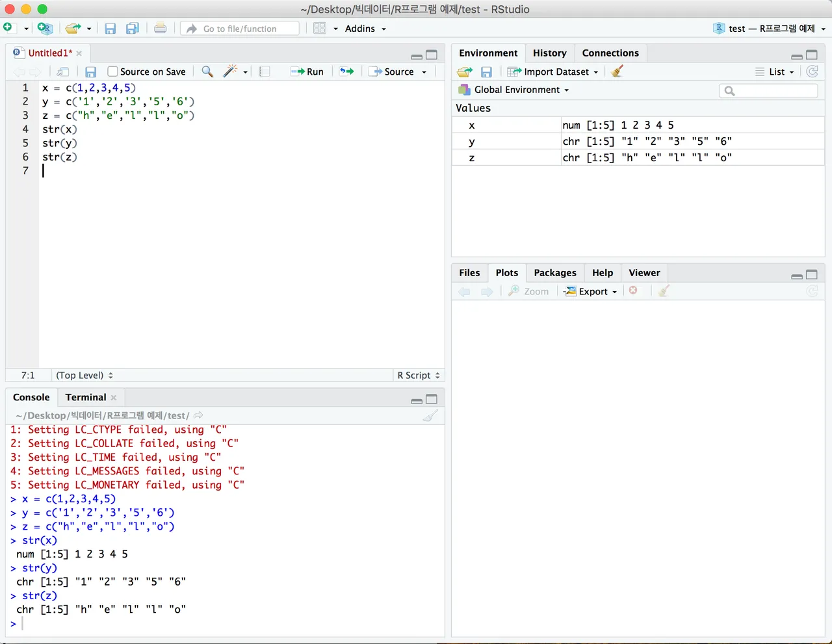Click the Show in New Window icon
Image resolution: width=832 pixels, height=644 pixels.
pos(63,71)
